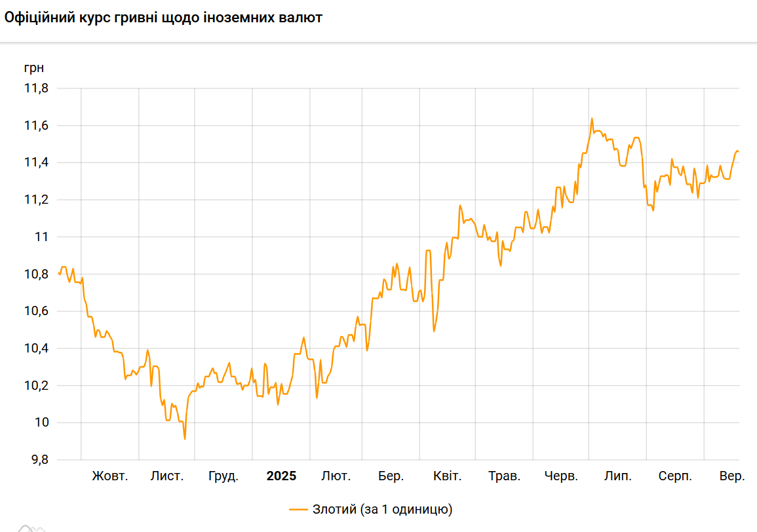This screenshot has height=532, width=757.
Task: Toggle the Злотий series in the legend
Action: pos(382,509)
